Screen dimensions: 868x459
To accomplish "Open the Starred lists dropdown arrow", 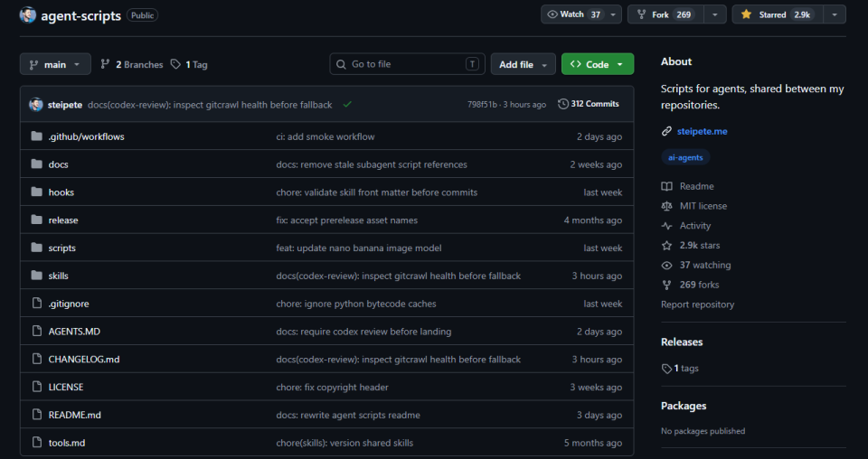I will click(835, 15).
